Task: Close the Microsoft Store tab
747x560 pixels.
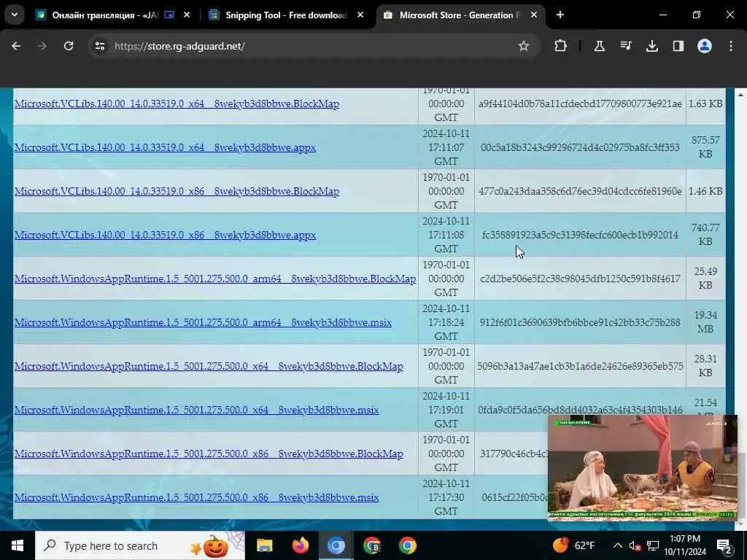Action: click(x=534, y=15)
